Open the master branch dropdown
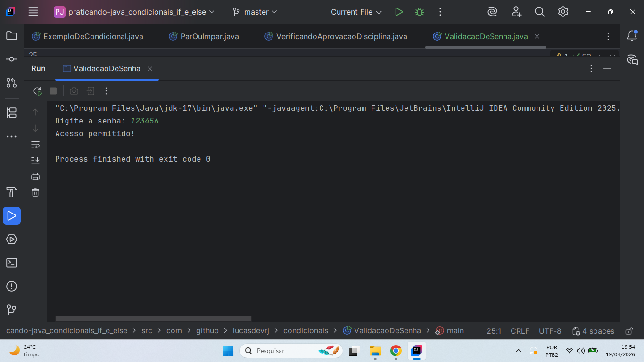 point(256,12)
